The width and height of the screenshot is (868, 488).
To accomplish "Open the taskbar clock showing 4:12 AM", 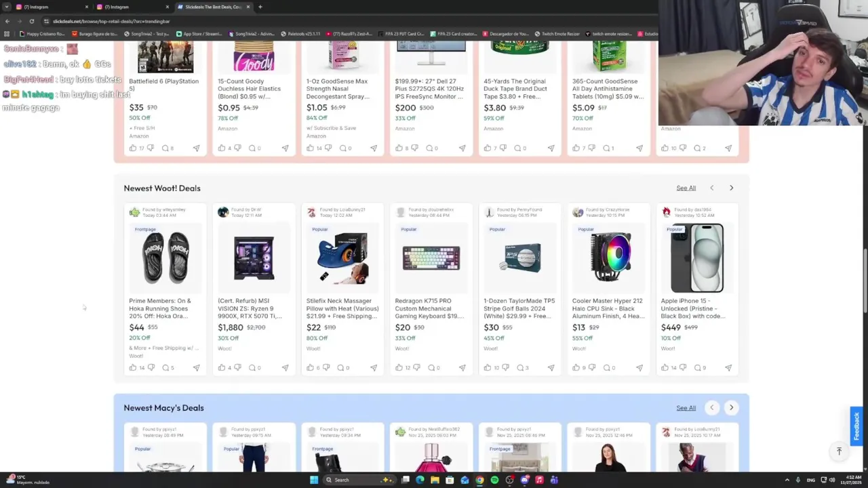I will [850, 480].
